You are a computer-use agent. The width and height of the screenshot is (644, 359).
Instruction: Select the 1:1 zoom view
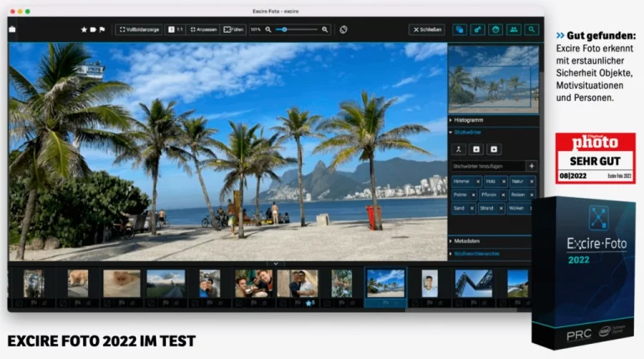[174, 29]
